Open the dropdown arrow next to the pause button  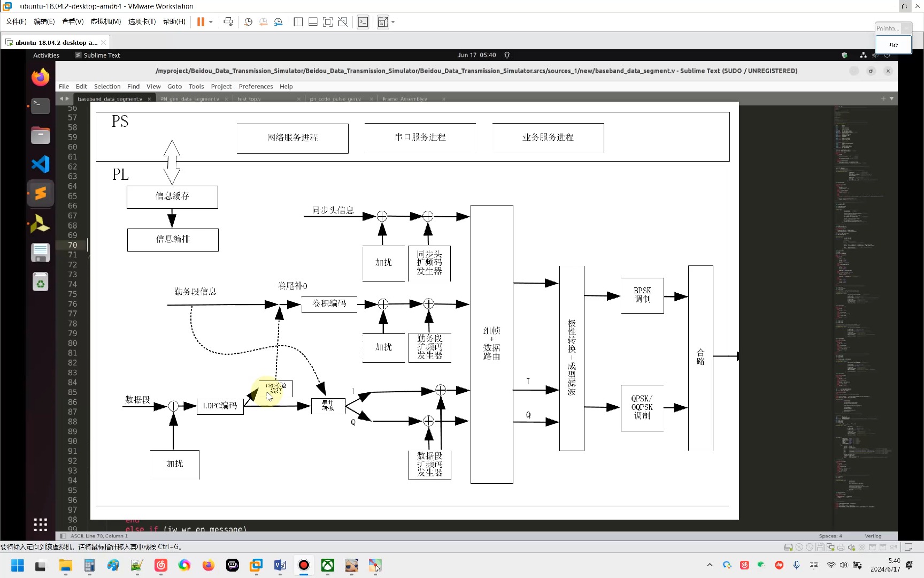[211, 22]
